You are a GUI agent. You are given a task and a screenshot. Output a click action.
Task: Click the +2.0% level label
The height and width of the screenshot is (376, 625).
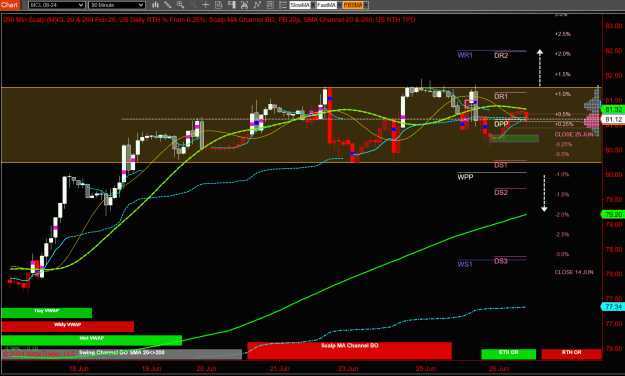point(562,54)
